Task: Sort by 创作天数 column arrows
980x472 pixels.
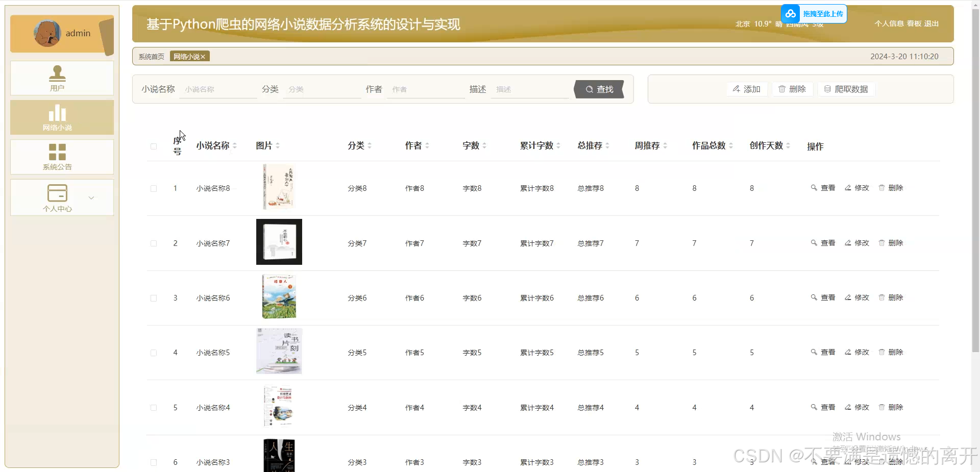Action: (788, 146)
